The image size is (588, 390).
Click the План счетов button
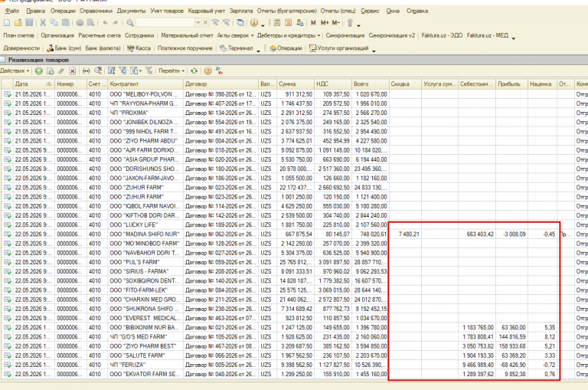[18, 36]
